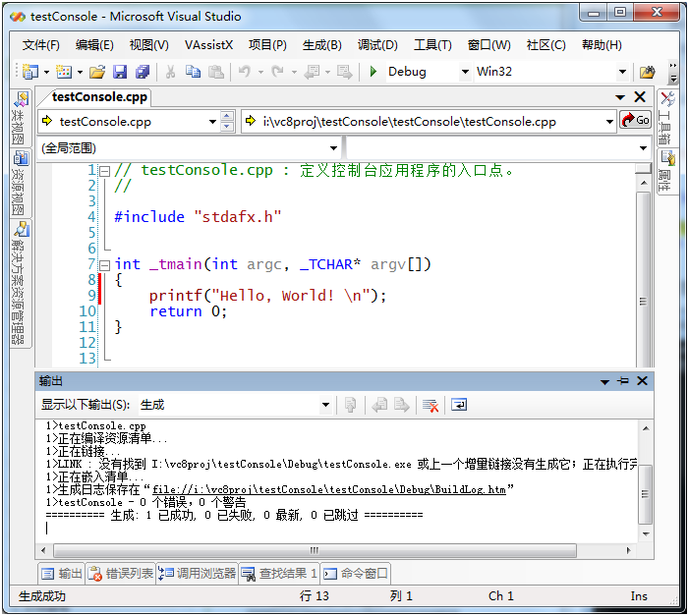Click the New Project toolbar icon

[x=30, y=72]
